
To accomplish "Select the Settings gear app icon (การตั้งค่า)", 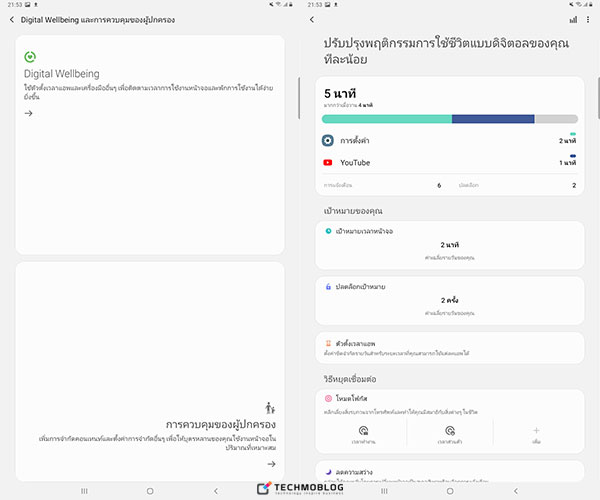I will click(327, 141).
